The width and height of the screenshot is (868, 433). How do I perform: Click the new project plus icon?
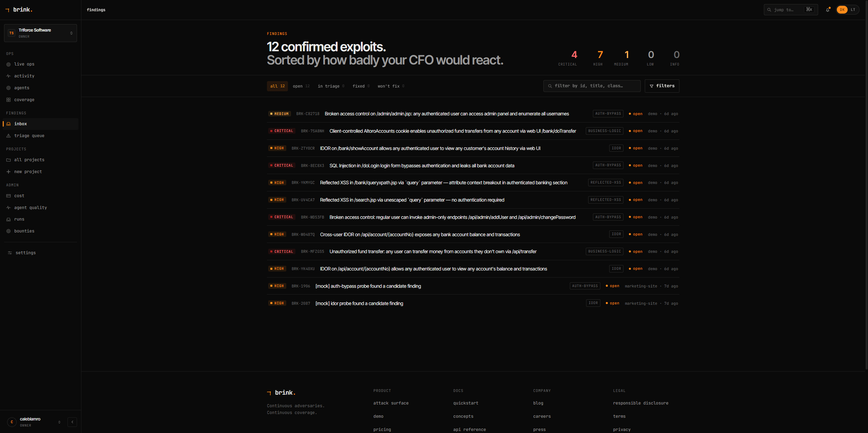click(8, 172)
